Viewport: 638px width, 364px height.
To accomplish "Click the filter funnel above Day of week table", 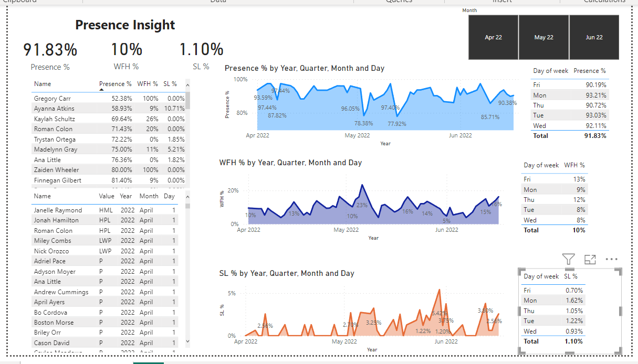I will [x=568, y=259].
